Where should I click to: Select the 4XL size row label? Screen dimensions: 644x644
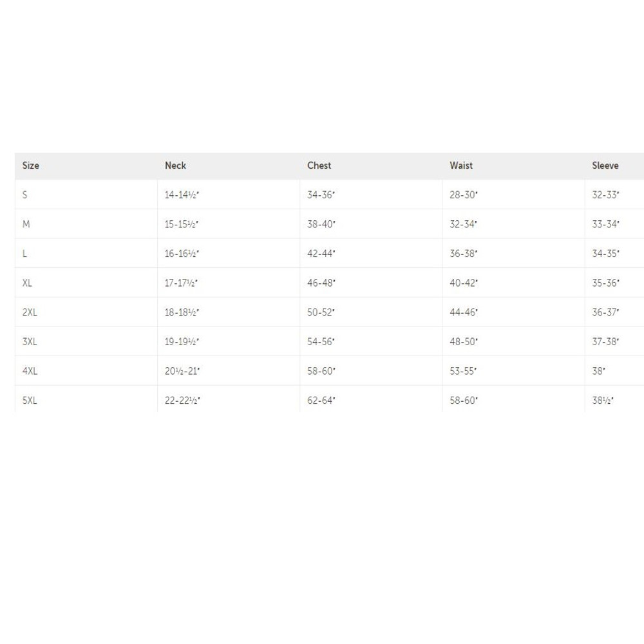click(x=30, y=371)
